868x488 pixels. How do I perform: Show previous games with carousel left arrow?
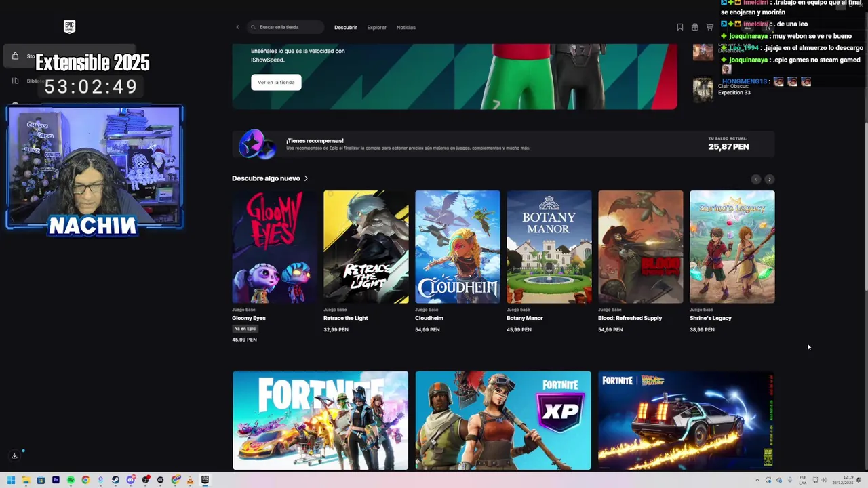[755, 179]
